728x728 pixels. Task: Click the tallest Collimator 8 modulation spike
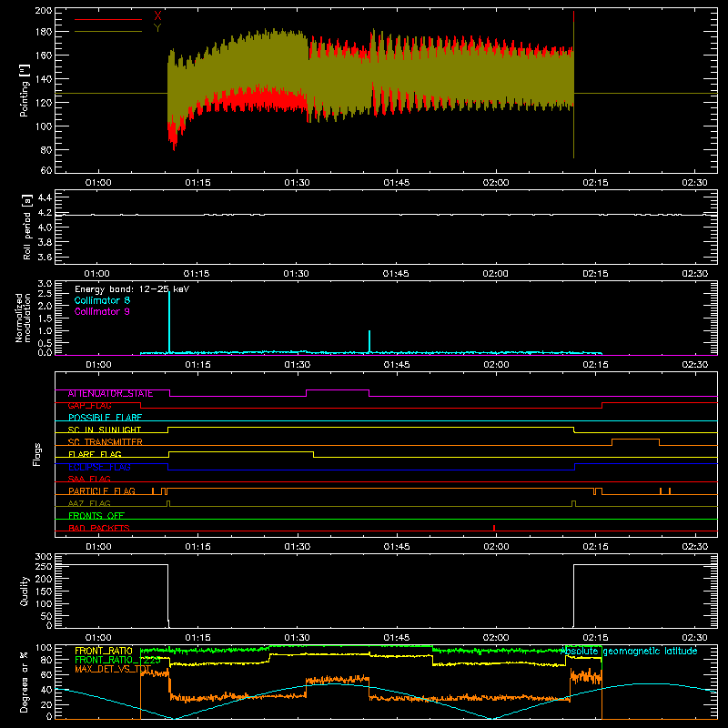click(x=169, y=321)
